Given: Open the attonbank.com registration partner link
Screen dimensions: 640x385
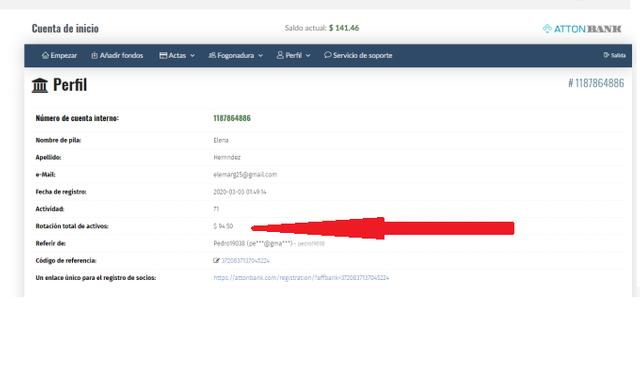Looking at the screenshot, I should tap(301, 278).
